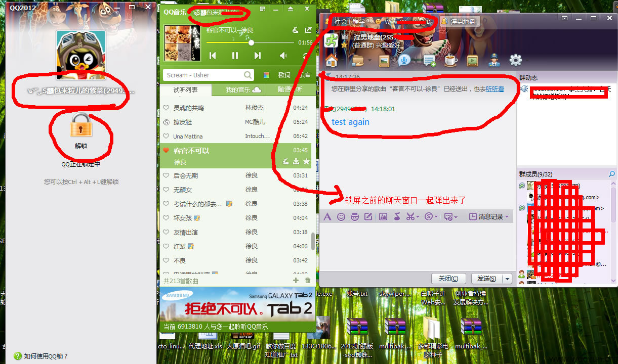Screen dimensions: 618x364
Task: Download the playing song 客官不可以
Action: point(296,162)
